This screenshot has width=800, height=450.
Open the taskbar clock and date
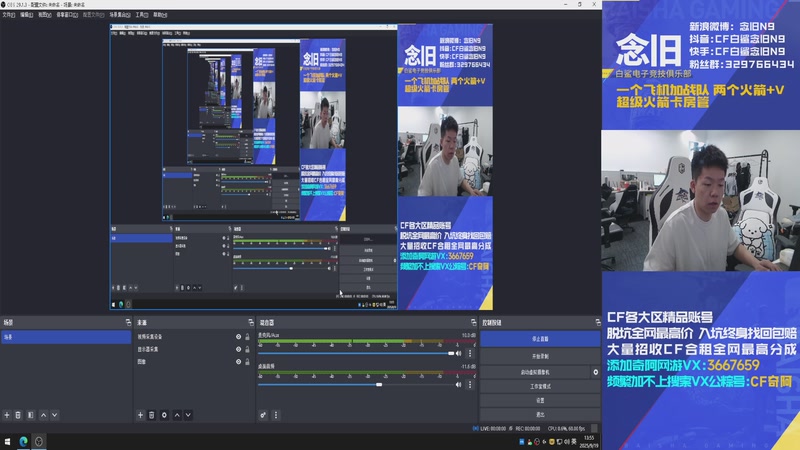[x=589, y=441]
